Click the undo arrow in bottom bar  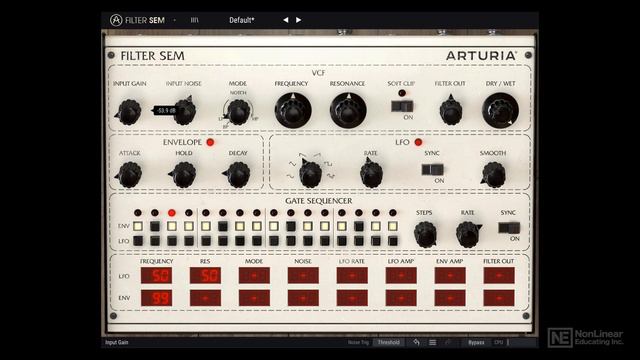pos(416,342)
